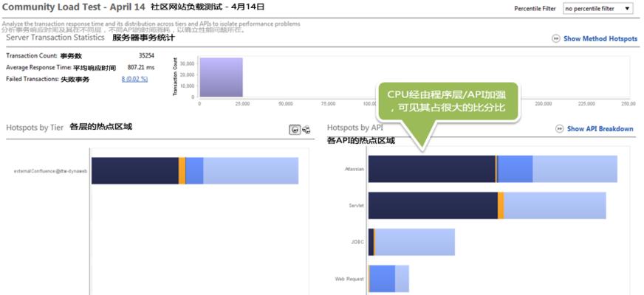
Task: Click the Show Method Hotspots link
Action: click(x=600, y=38)
